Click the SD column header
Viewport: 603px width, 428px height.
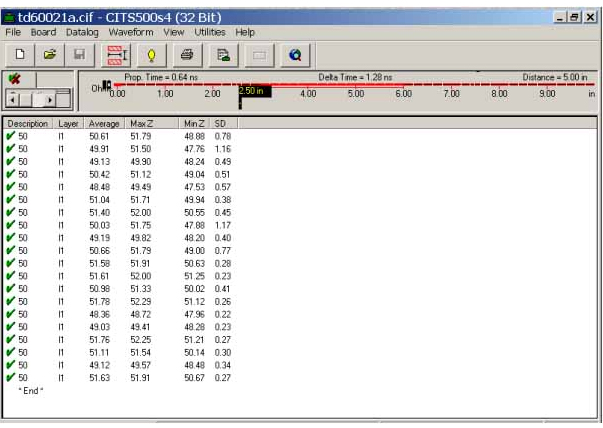point(221,123)
